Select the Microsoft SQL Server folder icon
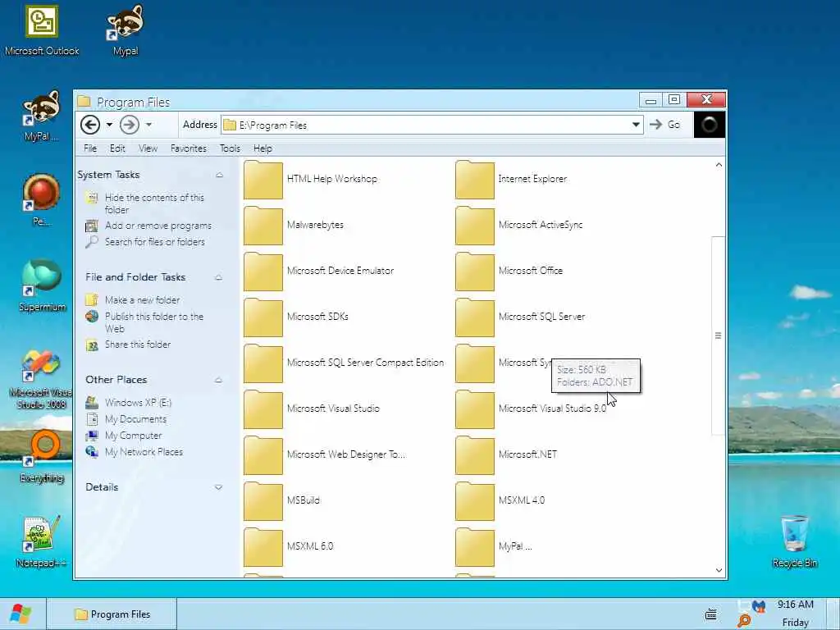Screen dimensions: 840x630 (475, 317)
